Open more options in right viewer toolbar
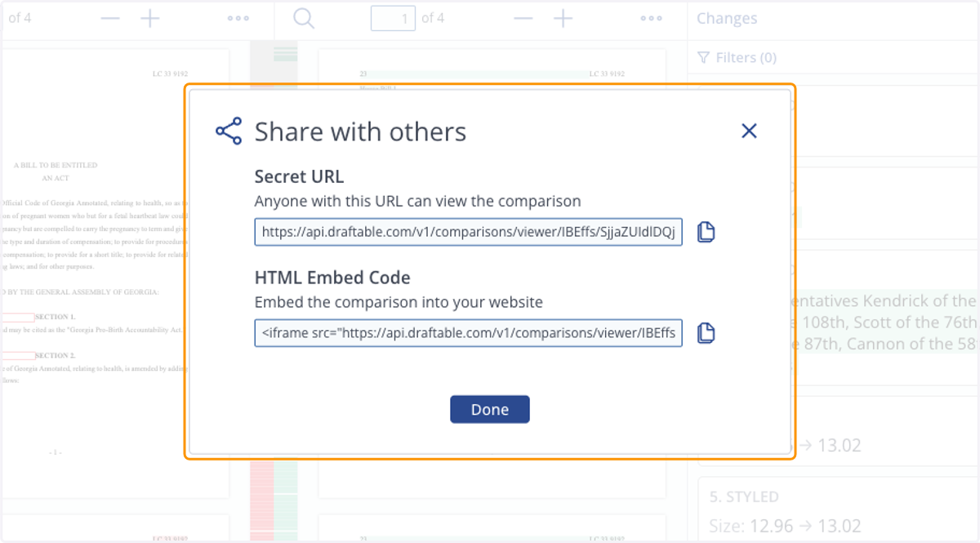 (x=651, y=18)
